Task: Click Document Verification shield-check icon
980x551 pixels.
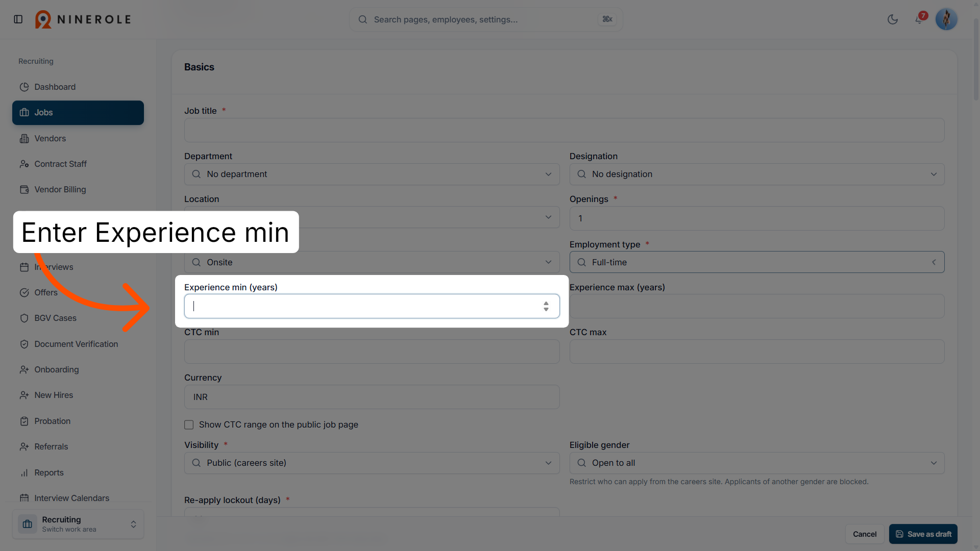Action: [24, 344]
